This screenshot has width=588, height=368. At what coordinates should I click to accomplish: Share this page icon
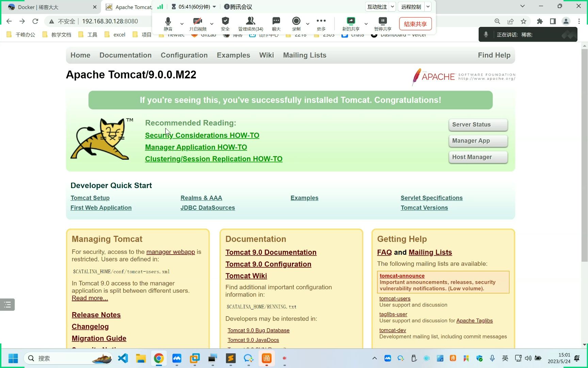[510, 21]
